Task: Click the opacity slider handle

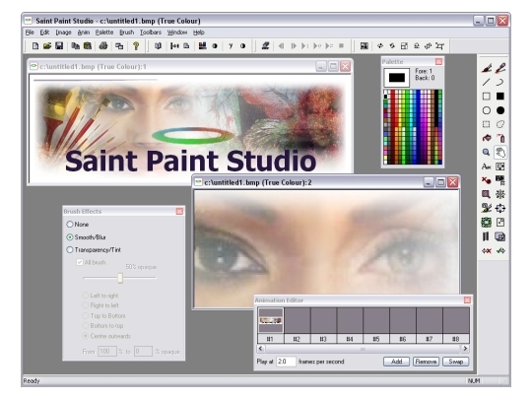Action: click(120, 278)
